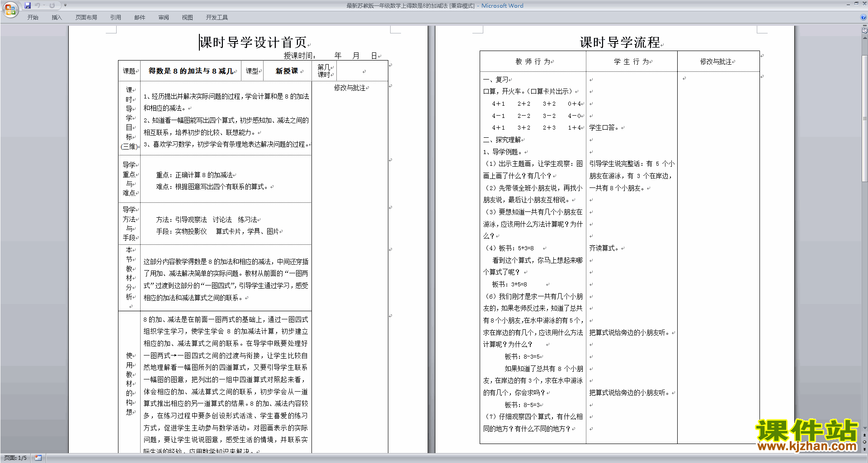The height and width of the screenshot is (463, 868).
Task: Click the Select Browse Object circle button
Action: 865,442
